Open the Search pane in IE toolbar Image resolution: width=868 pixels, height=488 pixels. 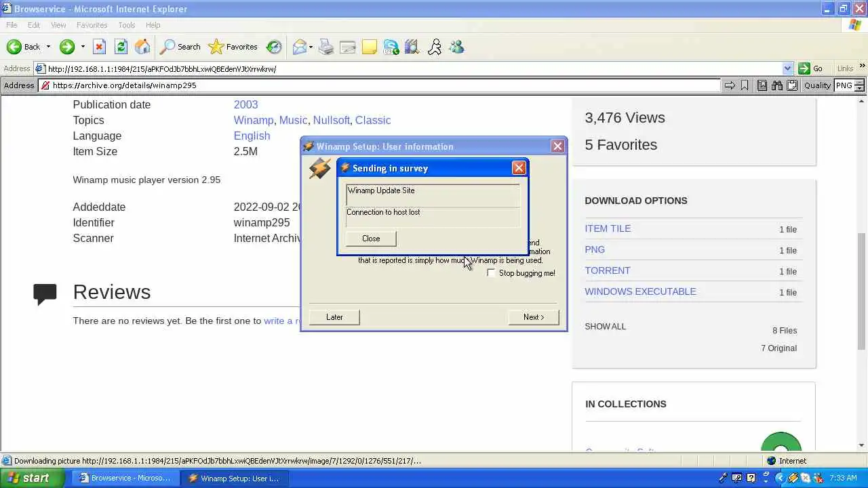pyautogui.click(x=180, y=47)
